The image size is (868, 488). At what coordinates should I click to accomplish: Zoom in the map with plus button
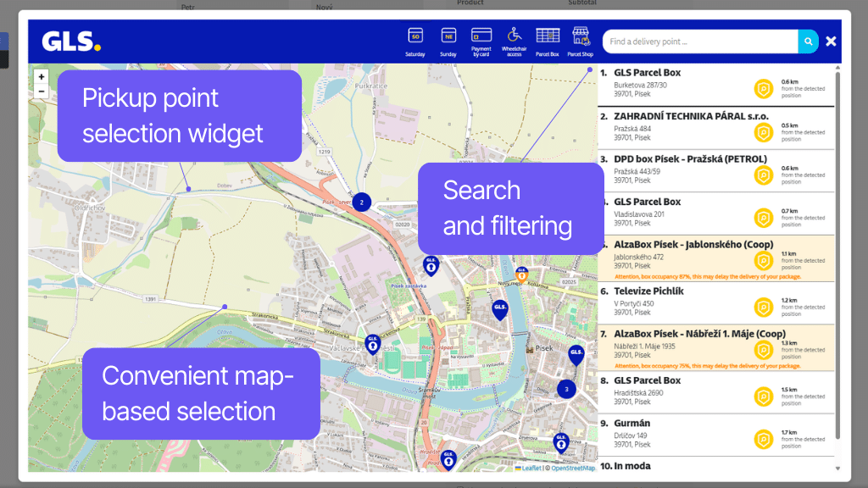tap(41, 77)
